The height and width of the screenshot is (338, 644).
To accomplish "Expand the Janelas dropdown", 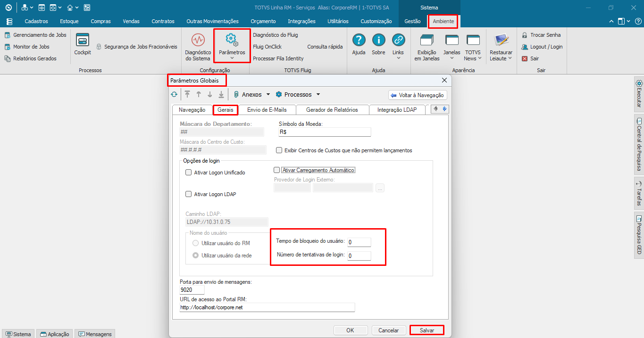I will click(452, 58).
